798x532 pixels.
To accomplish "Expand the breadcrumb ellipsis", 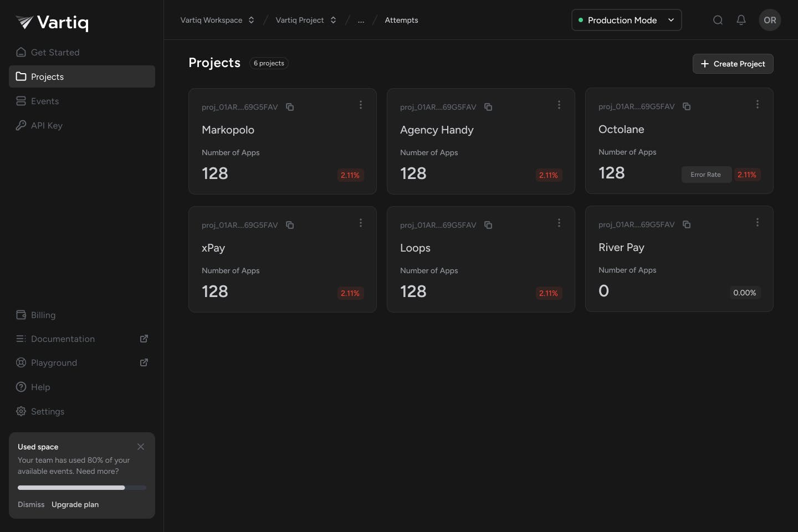I will (361, 20).
